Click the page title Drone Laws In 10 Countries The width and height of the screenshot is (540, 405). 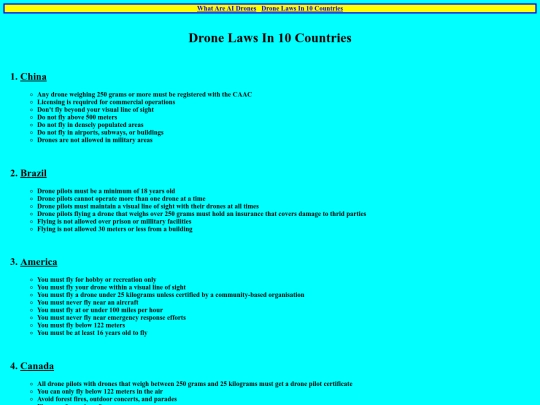click(270, 38)
